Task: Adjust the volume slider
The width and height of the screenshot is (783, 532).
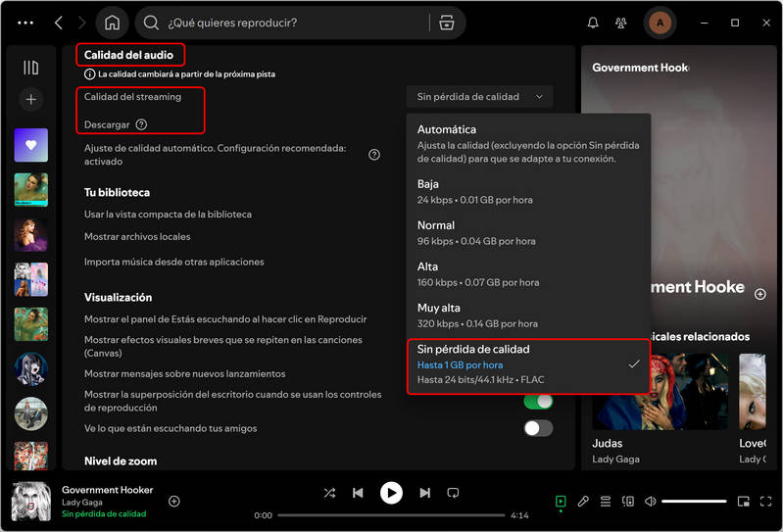Action: point(694,501)
